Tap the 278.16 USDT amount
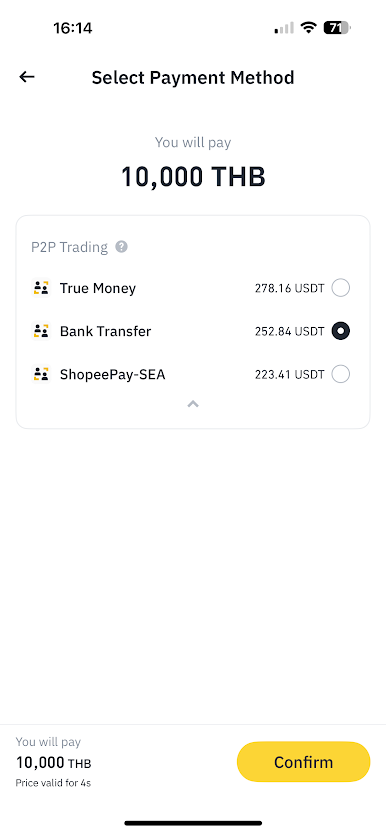 pos(289,288)
